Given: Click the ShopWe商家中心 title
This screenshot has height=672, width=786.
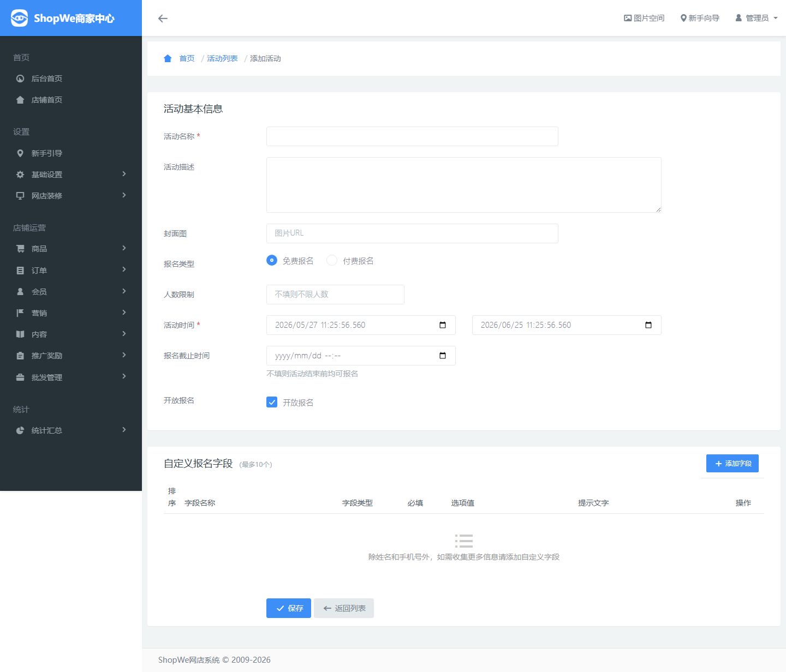Looking at the screenshot, I should (x=74, y=18).
